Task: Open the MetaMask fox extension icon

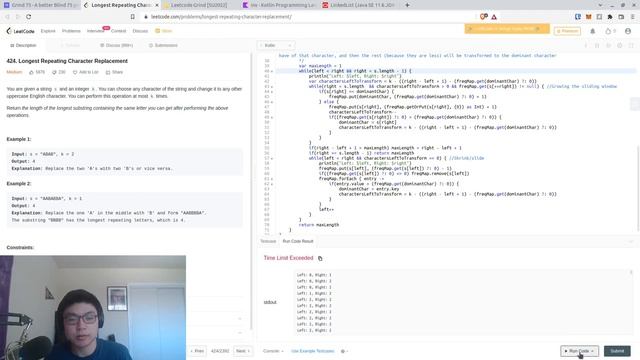Action: coord(589,17)
